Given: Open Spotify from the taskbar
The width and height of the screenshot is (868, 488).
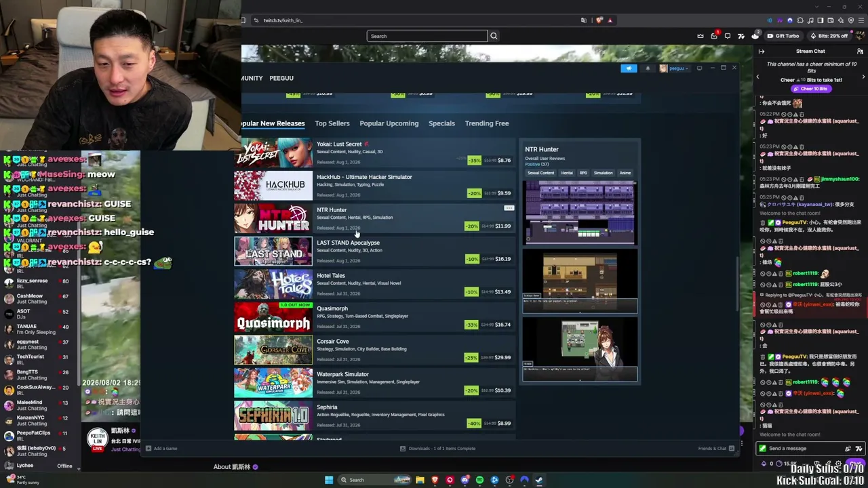Looking at the screenshot, I should pyautogui.click(x=479, y=480).
